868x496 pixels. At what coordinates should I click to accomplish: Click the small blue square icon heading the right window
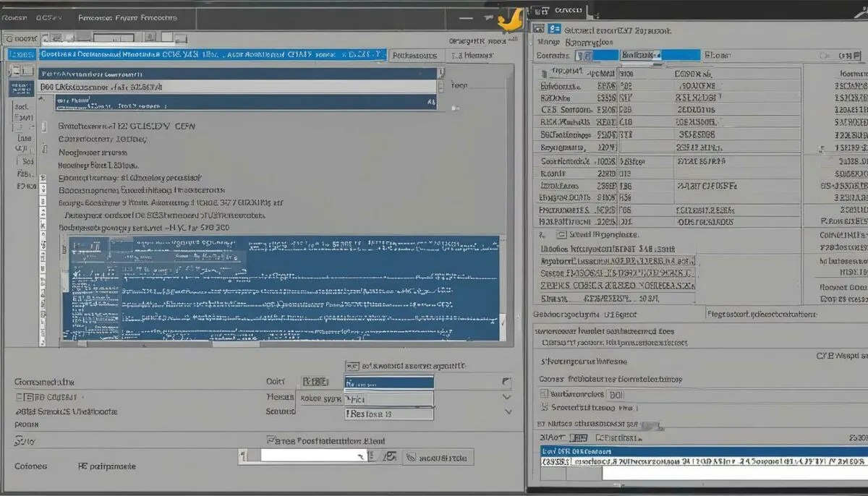(556, 30)
